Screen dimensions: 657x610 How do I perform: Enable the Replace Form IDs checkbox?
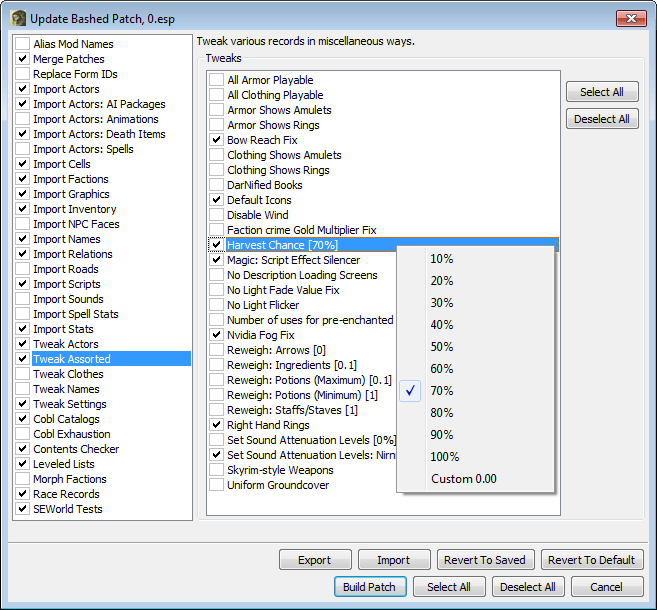pos(23,74)
